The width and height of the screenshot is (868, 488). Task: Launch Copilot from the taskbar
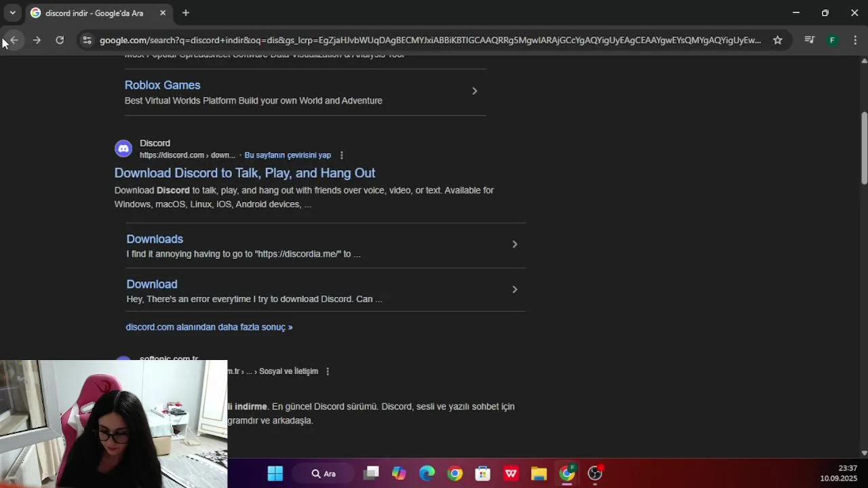(x=399, y=473)
